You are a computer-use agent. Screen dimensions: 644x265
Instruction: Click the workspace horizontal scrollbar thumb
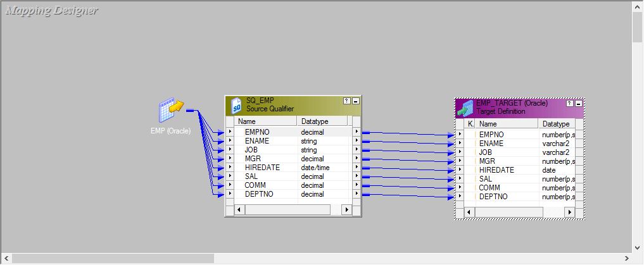click(x=113, y=258)
